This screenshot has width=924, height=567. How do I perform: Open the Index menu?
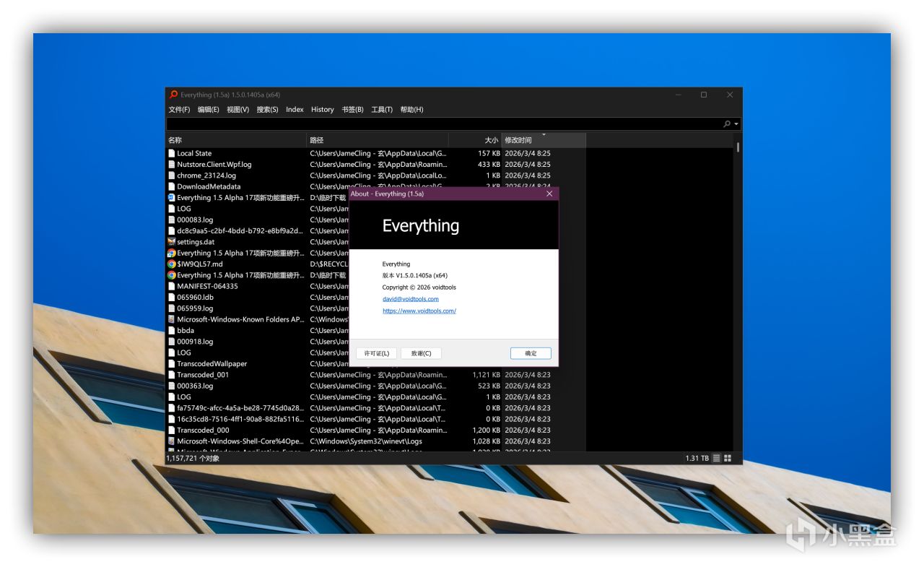(x=295, y=110)
